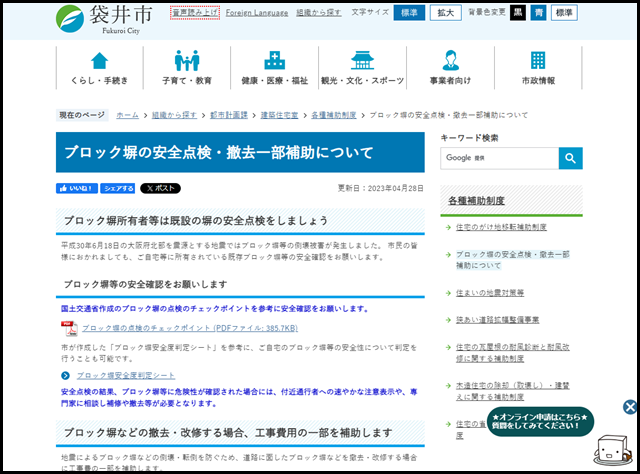Click the Google keyword search field

499,158
